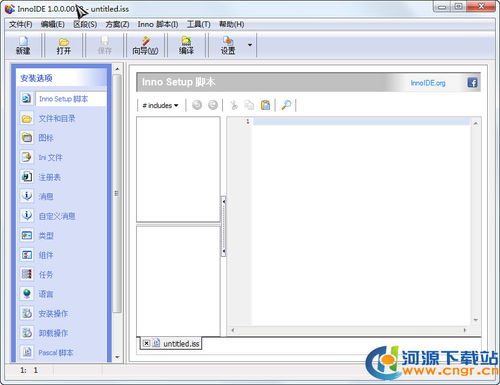Screen dimensions: 500x385
Task: Click the upper-left includes list pane
Action: pyautogui.click(x=178, y=169)
